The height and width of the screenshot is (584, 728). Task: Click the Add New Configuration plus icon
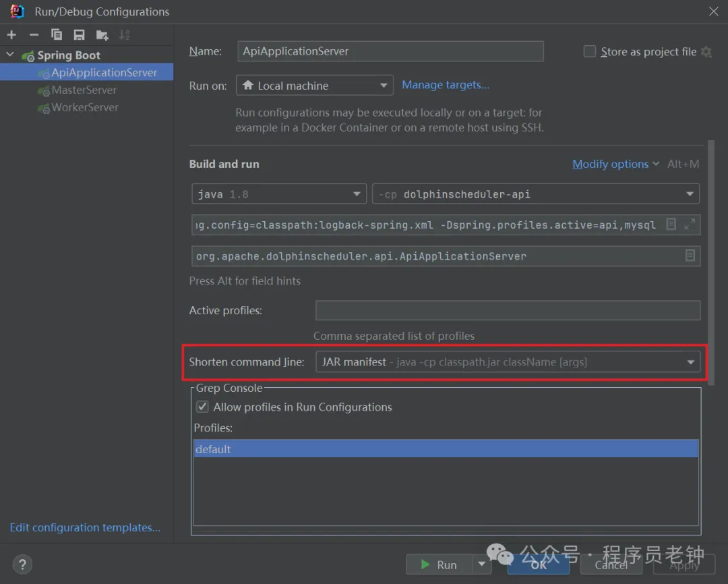[x=11, y=35]
